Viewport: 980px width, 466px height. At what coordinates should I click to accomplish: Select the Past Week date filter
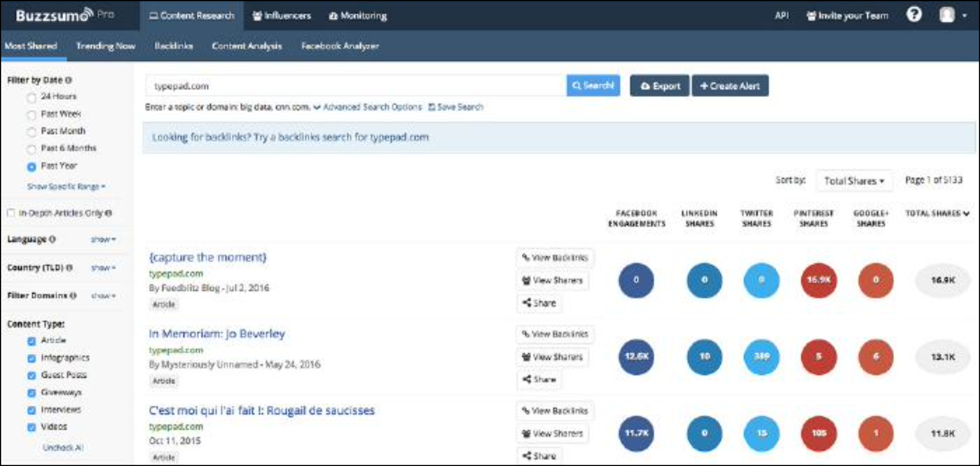31,115
